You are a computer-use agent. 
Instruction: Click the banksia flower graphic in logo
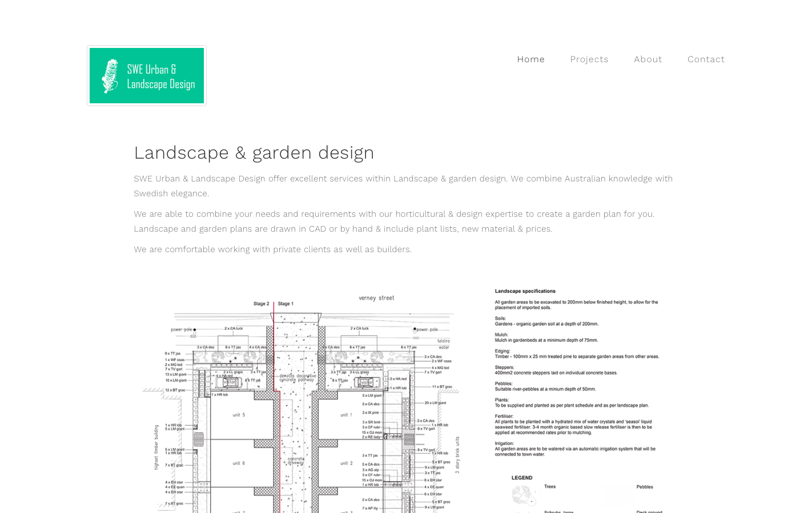110,76
